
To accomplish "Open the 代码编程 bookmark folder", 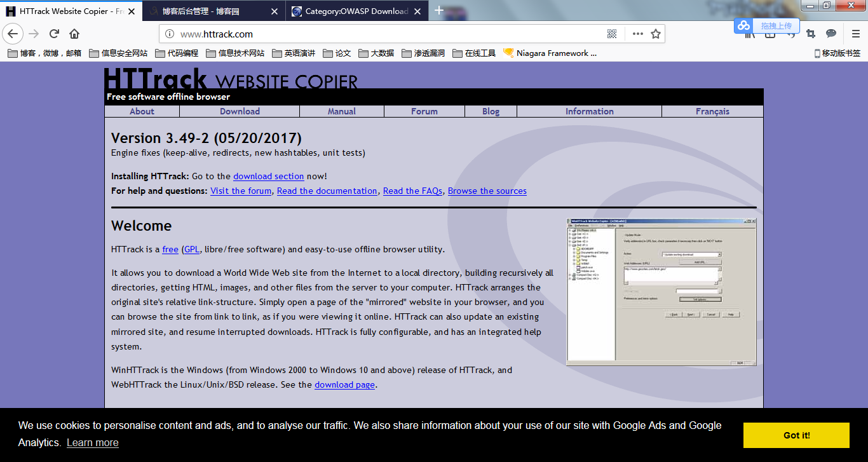I will point(177,53).
